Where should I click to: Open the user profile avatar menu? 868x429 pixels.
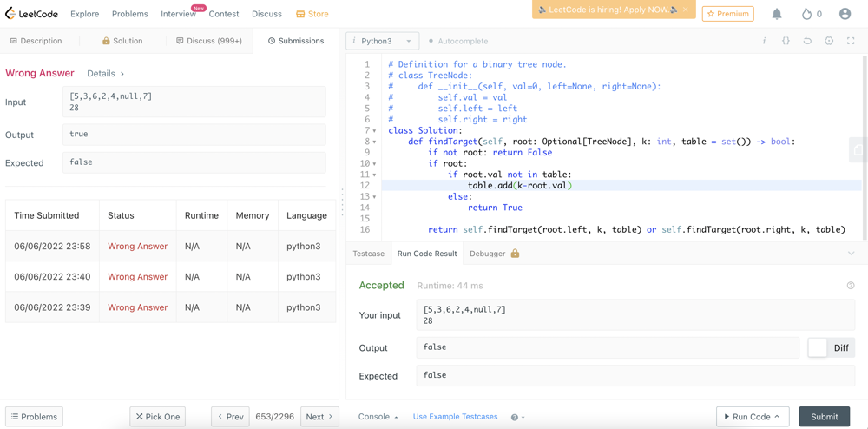coord(845,14)
